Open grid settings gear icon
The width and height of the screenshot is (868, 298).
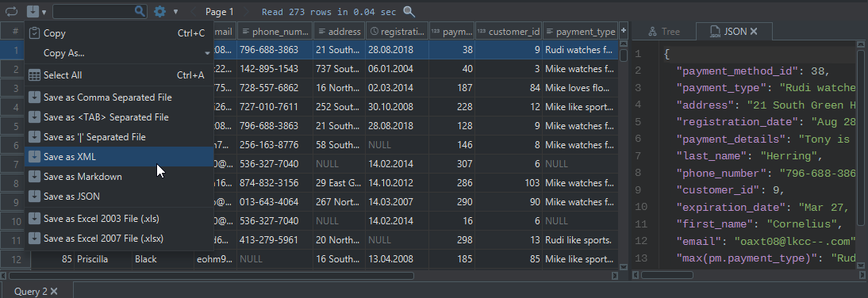pos(160,11)
